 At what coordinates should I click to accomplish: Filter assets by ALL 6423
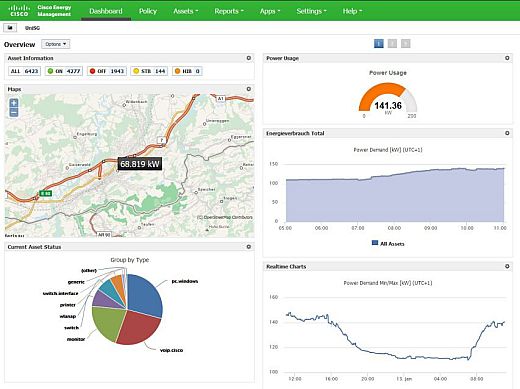tap(24, 71)
